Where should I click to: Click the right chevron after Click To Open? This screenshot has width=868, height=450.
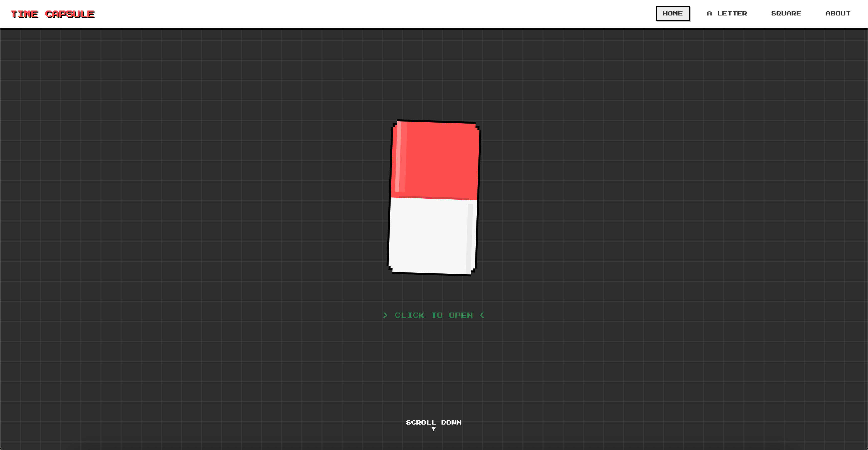coord(482,315)
